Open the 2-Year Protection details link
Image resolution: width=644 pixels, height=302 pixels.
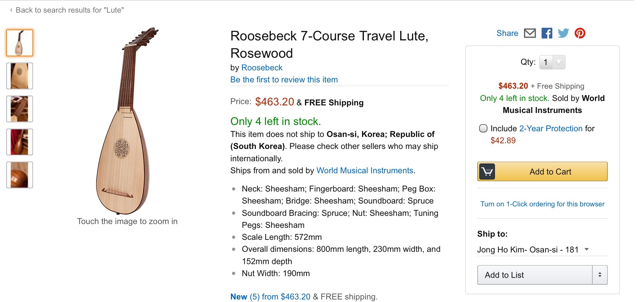(x=551, y=128)
